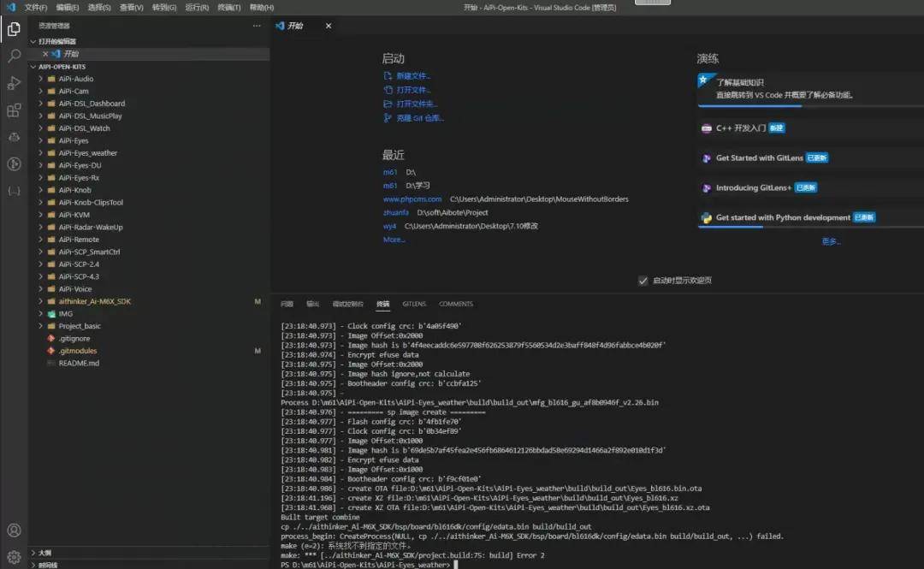Open the Explorer panel more actions ellipsis
The width and height of the screenshot is (924, 569).
click(257, 26)
